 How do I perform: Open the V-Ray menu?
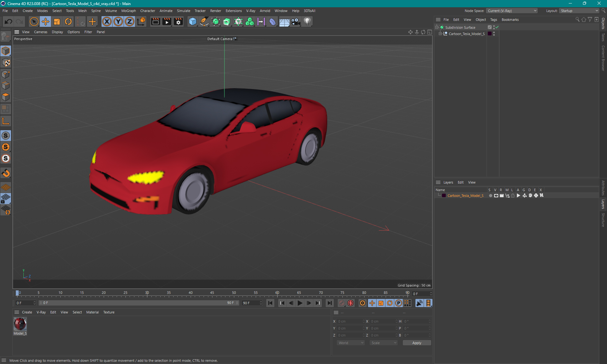251,11
